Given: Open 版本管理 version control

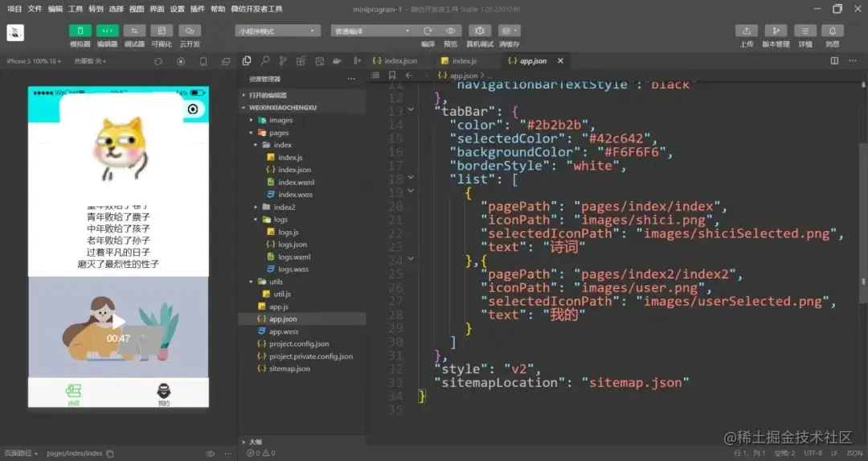Looking at the screenshot, I should [x=776, y=31].
